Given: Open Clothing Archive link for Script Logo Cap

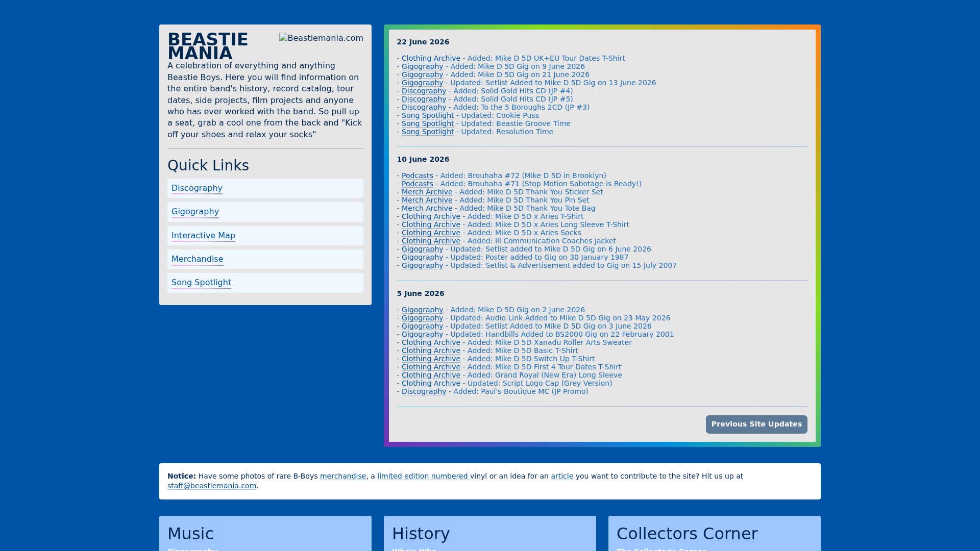Looking at the screenshot, I should [431, 384].
